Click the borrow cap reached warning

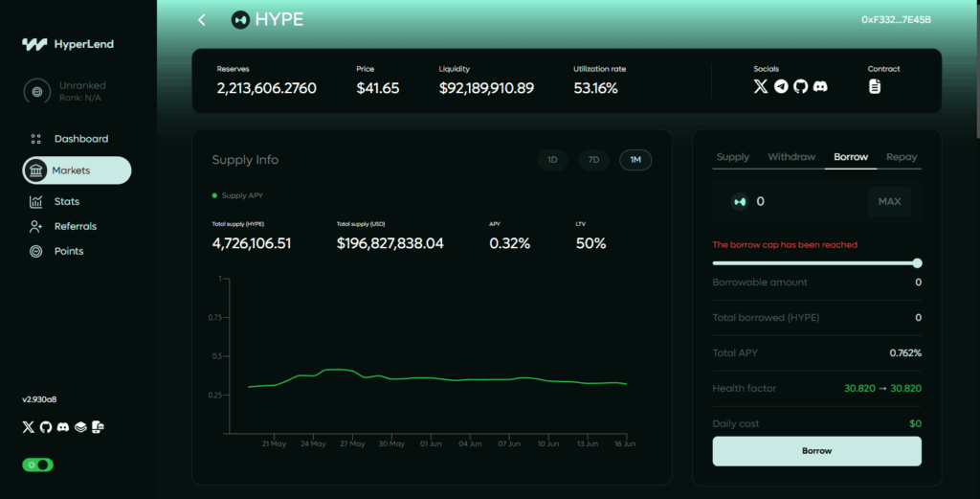coord(785,245)
